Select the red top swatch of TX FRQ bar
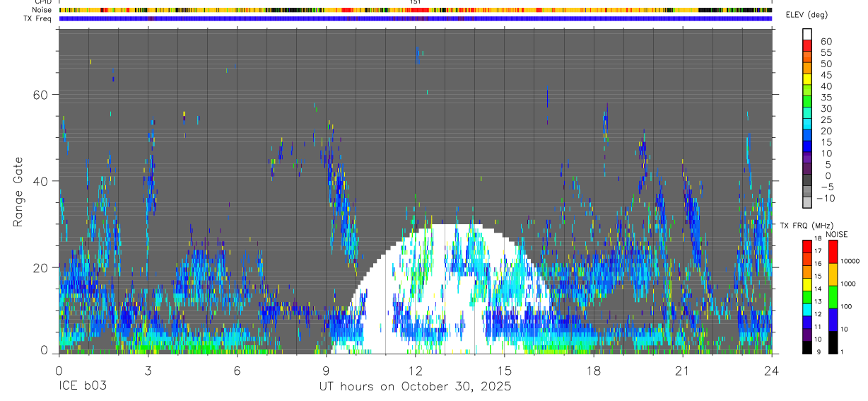 pos(807,246)
